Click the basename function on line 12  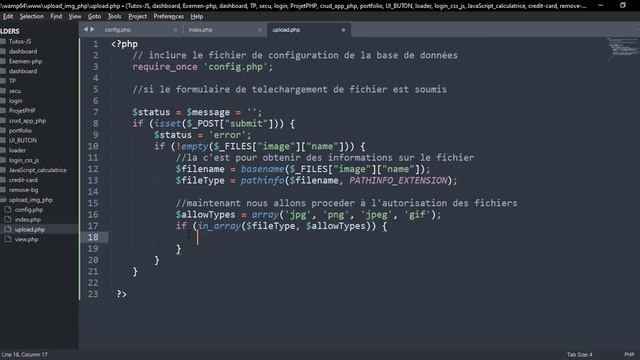tap(262, 169)
